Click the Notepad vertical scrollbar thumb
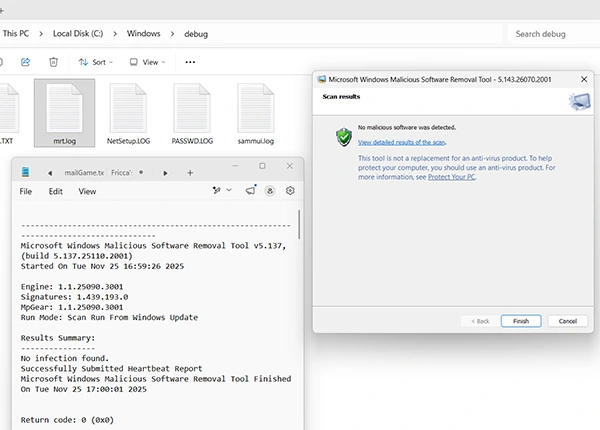Viewport: 600px width, 430px height. click(299, 224)
